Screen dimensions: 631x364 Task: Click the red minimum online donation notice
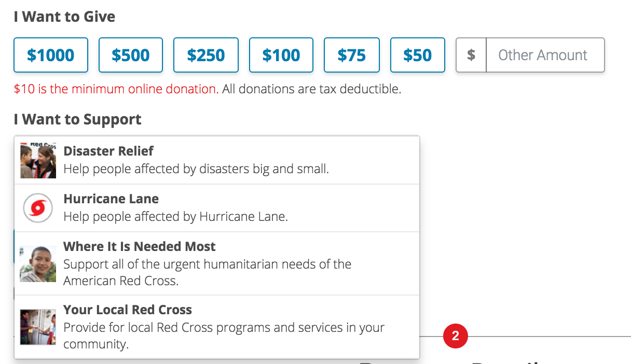tap(115, 89)
